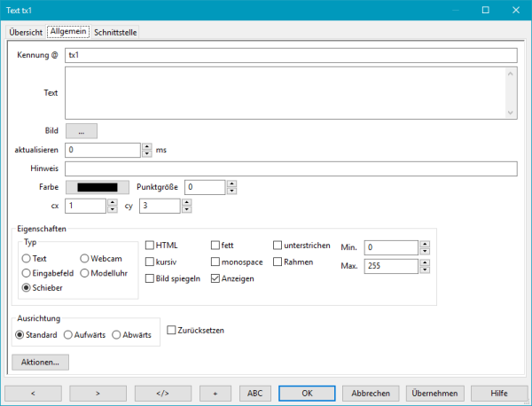Uncheck the Anzeigen checkbox
The height and width of the screenshot is (406, 532).
(215, 279)
